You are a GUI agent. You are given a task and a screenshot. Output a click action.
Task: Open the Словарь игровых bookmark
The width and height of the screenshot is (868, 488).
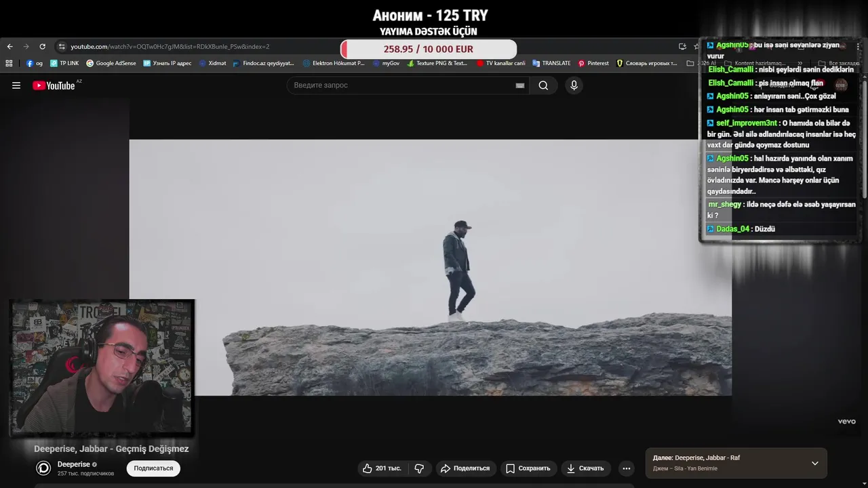coord(646,63)
